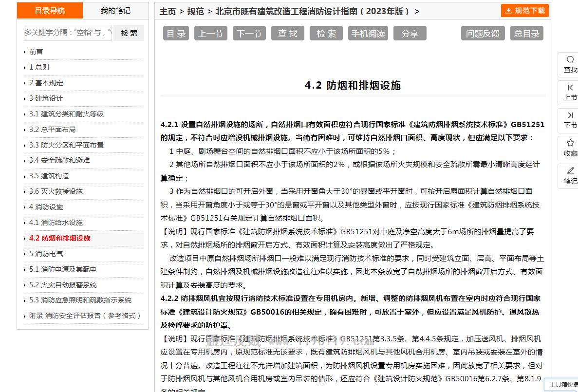
Task: Open 3.4 安全疏散和避难 section
Action: tap(59, 160)
